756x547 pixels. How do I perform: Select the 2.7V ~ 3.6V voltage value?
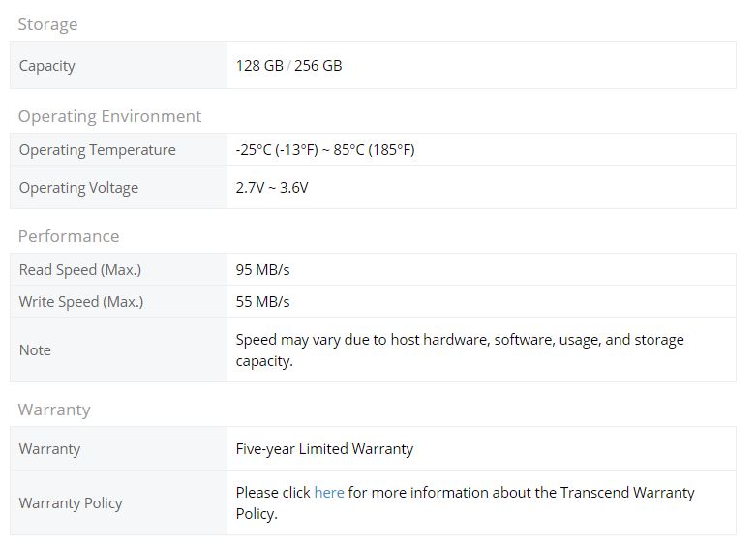click(x=272, y=187)
